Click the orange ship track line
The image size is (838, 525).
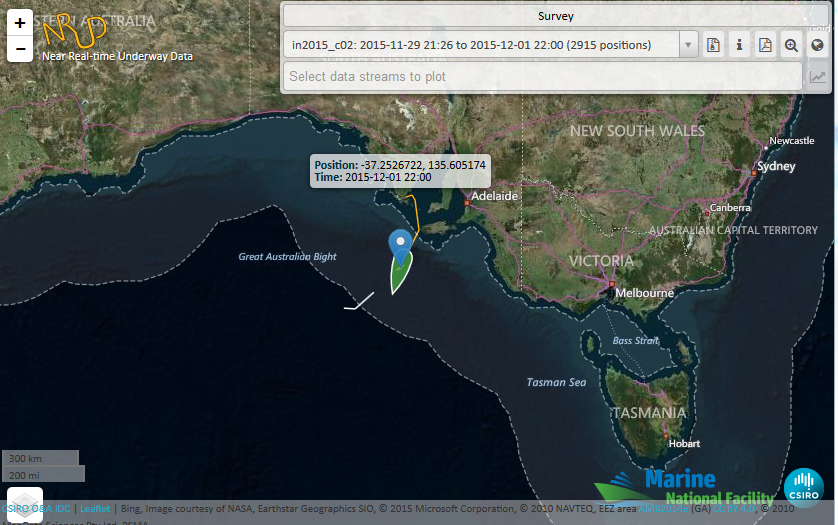415,214
